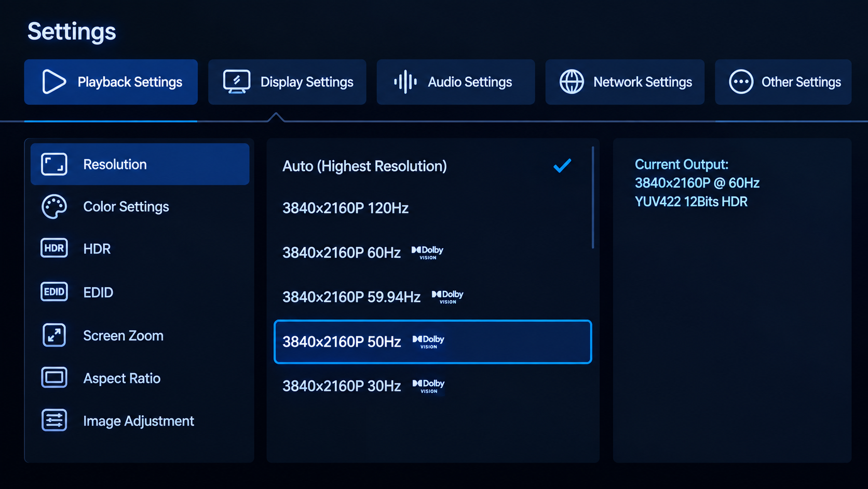Click the Aspect Ratio rectangle icon
This screenshot has width=868, height=489.
coord(54,377)
